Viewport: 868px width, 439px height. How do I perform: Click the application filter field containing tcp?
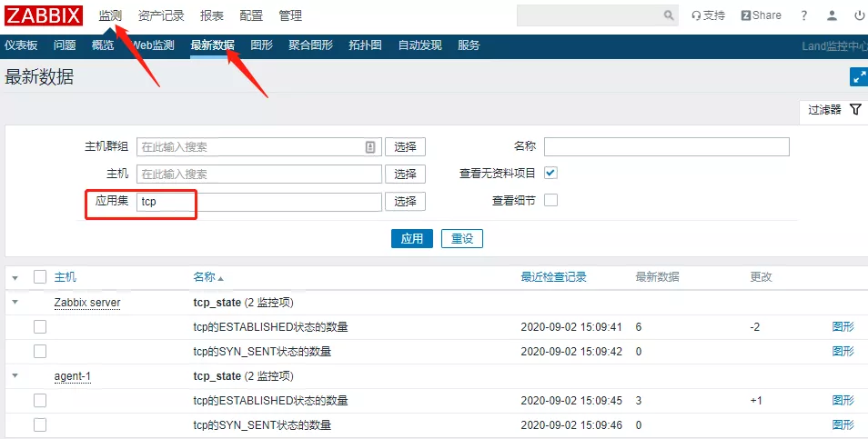click(x=258, y=202)
